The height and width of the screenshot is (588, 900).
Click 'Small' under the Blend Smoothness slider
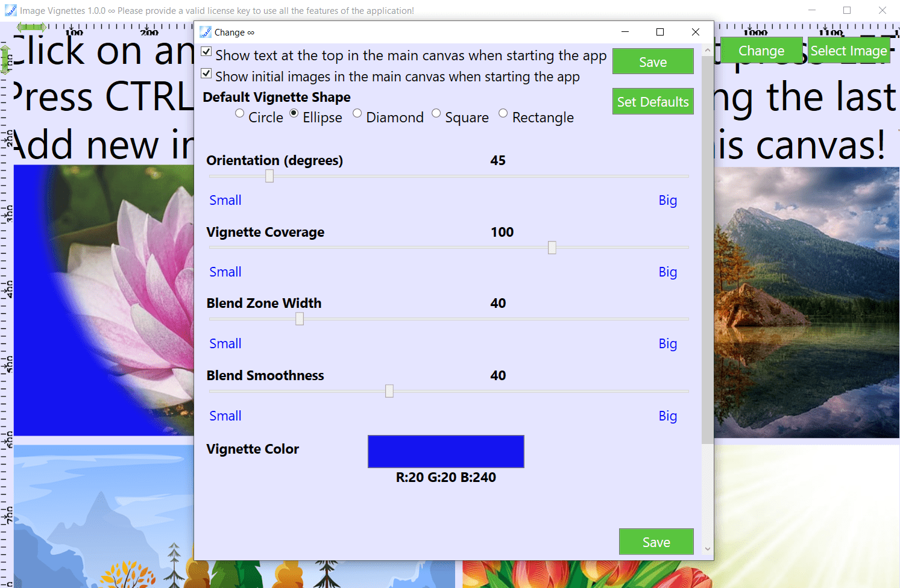pyautogui.click(x=225, y=416)
